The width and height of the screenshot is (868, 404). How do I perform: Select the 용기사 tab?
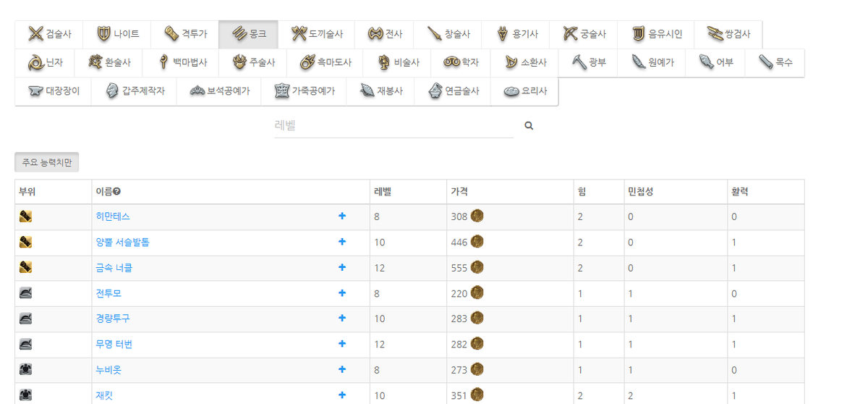pyautogui.click(x=516, y=34)
